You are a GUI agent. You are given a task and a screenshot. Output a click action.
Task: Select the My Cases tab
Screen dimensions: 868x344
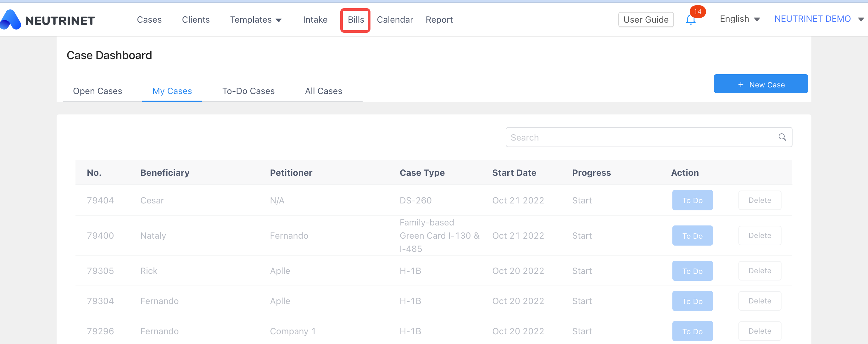(172, 91)
